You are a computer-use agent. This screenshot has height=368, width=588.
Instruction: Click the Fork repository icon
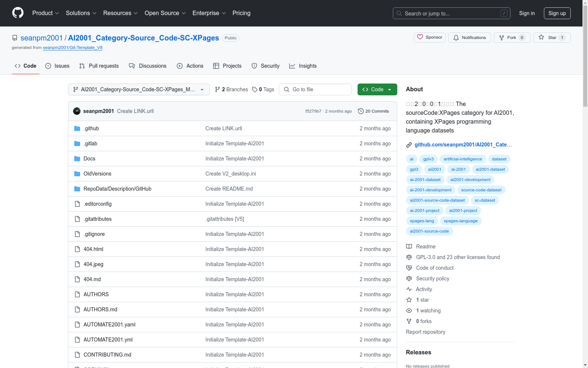point(502,38)
